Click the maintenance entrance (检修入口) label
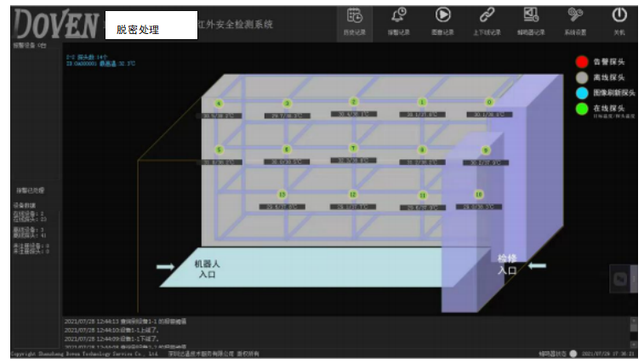 [507, 264]
